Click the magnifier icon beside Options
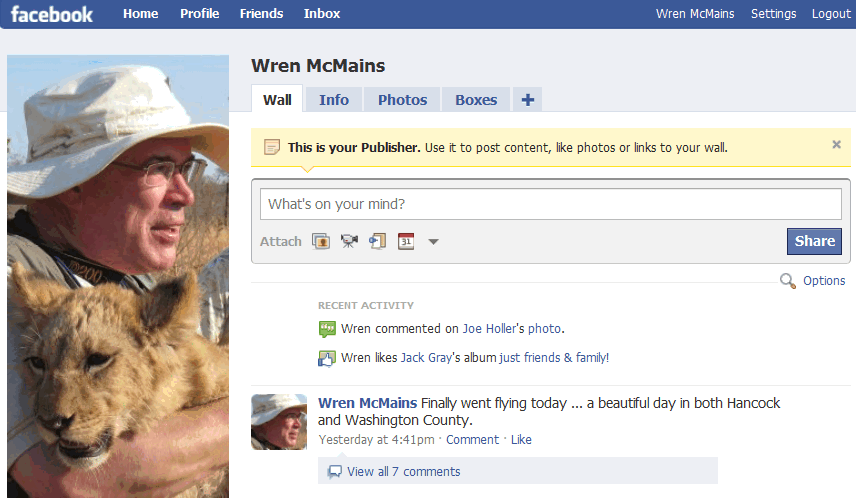Viewport: 856px width, 503px height. click(787, 281)
